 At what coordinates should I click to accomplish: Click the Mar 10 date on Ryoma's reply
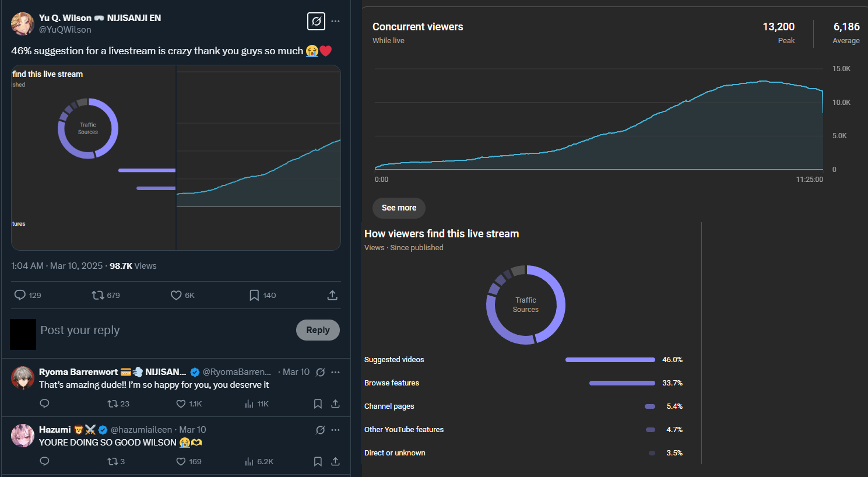[296, 372]
